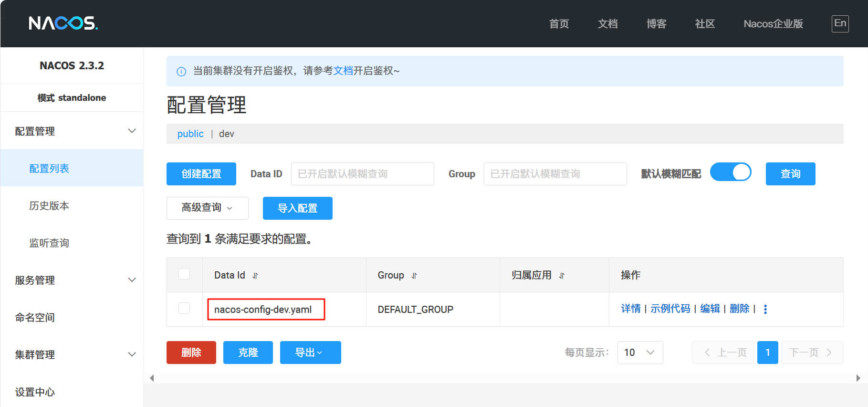Switch language with En button

tap(840, 23)
